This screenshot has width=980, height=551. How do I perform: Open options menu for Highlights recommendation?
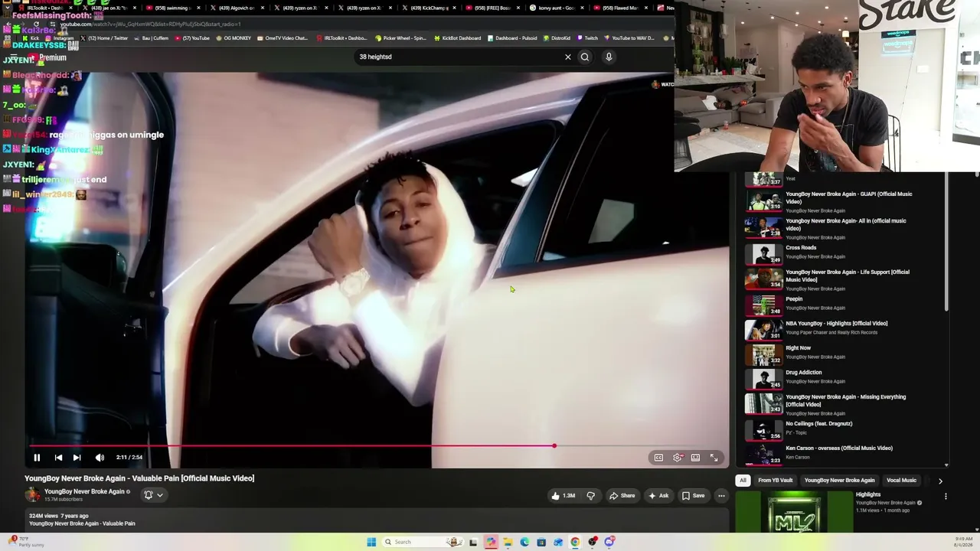click(x=946, y=497)
